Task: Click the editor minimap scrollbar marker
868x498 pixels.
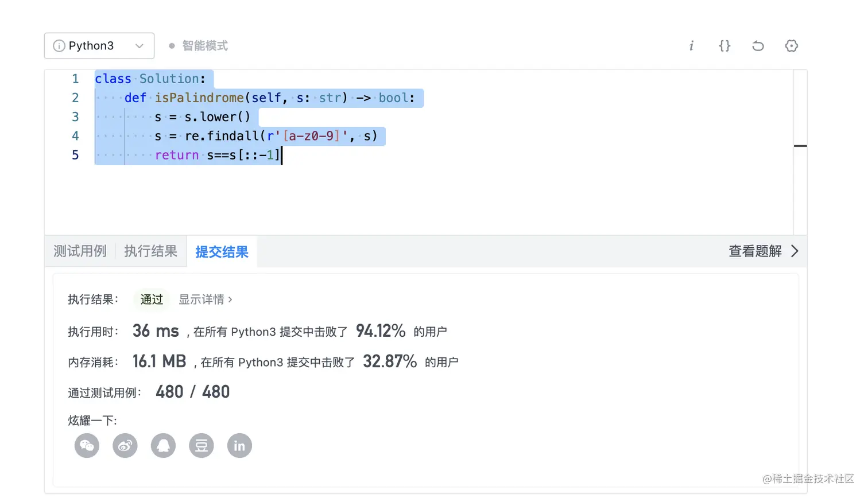Action: 800,146
